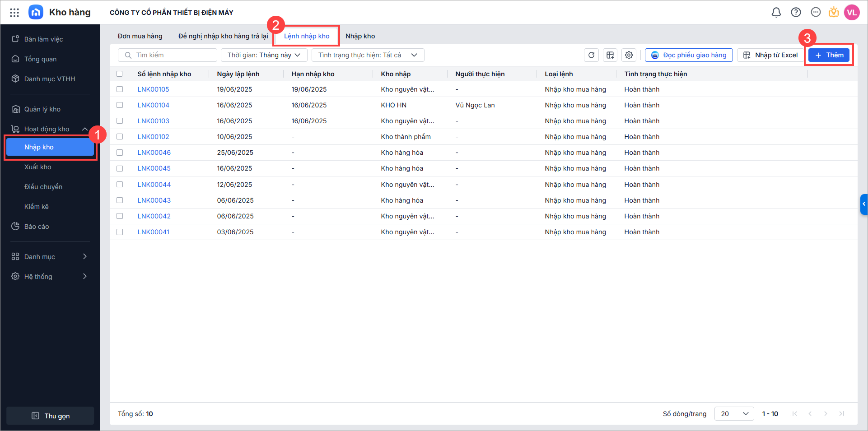Open the table settings gear icon
This screenshot has width=868, height=431.
(629, 55)
